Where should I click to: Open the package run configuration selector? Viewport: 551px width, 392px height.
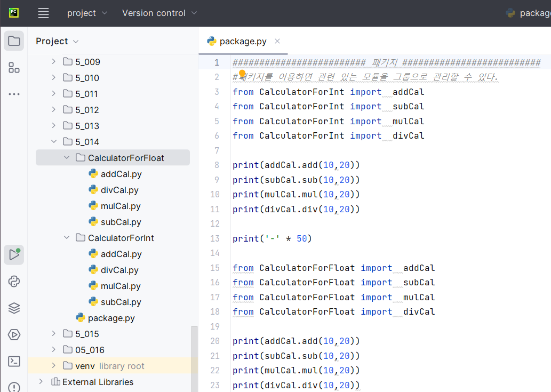528,13
